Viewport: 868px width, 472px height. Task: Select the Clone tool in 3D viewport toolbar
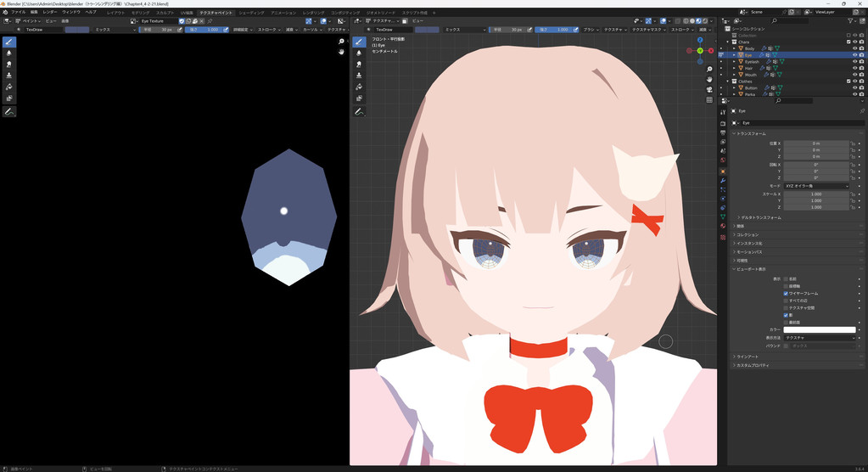pyautogui.click(x=359, y=76)
